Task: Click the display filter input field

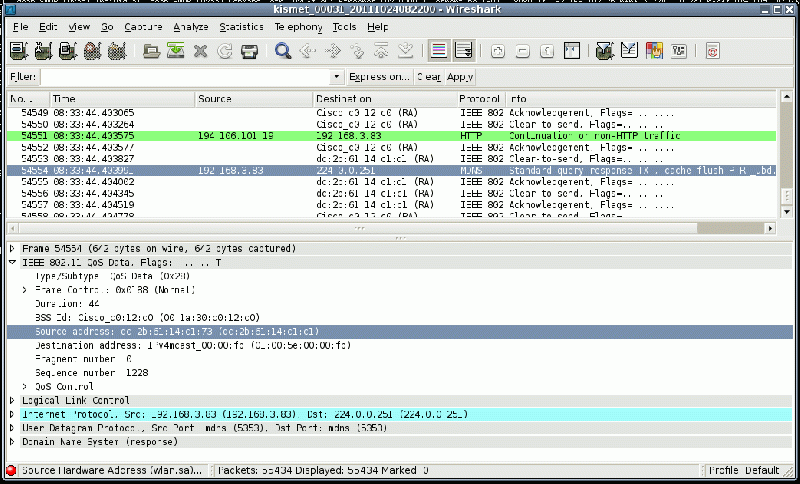Action: 186,77
